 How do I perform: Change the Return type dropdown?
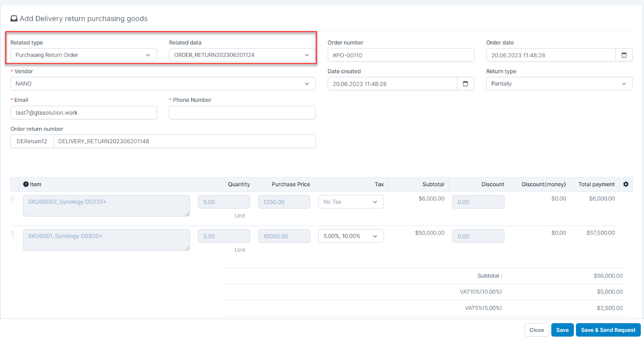point(559,84)
